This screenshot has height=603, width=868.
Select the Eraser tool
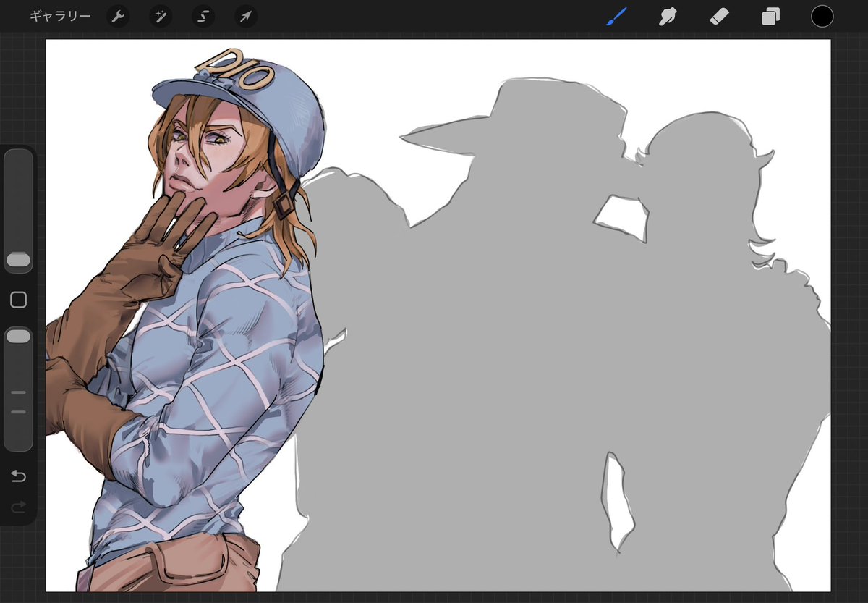coord(719,16)
